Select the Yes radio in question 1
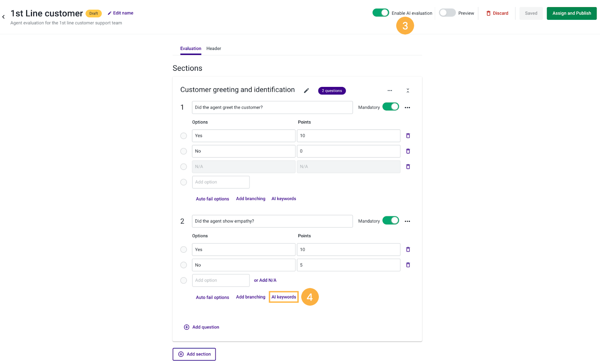Screen dimensions: 600x364 pyautogui.click(x=183, y=136)
